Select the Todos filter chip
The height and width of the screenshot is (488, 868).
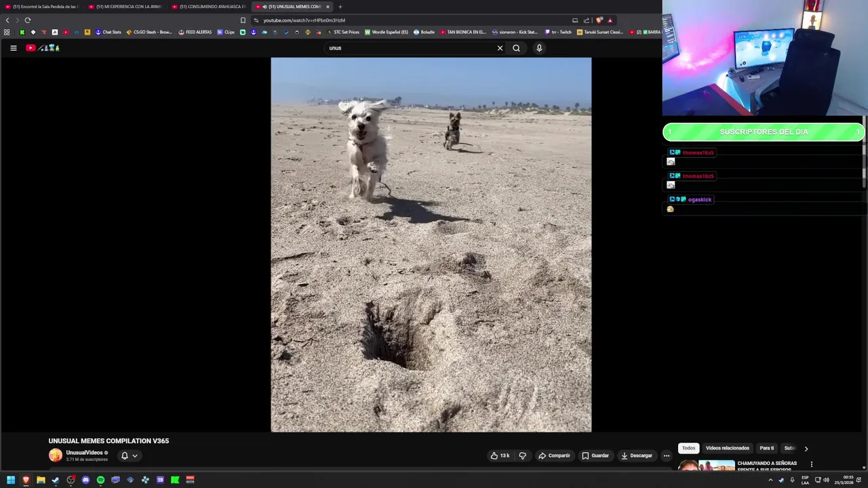(x=688, y=448)
